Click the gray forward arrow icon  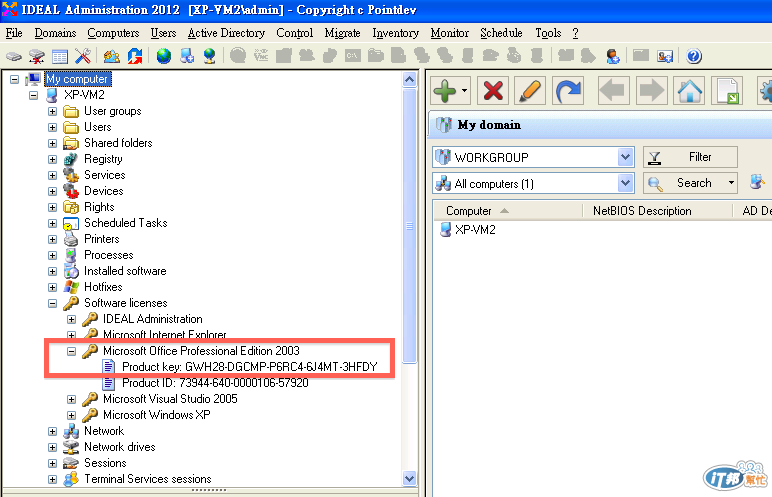(x=651, y=91)
